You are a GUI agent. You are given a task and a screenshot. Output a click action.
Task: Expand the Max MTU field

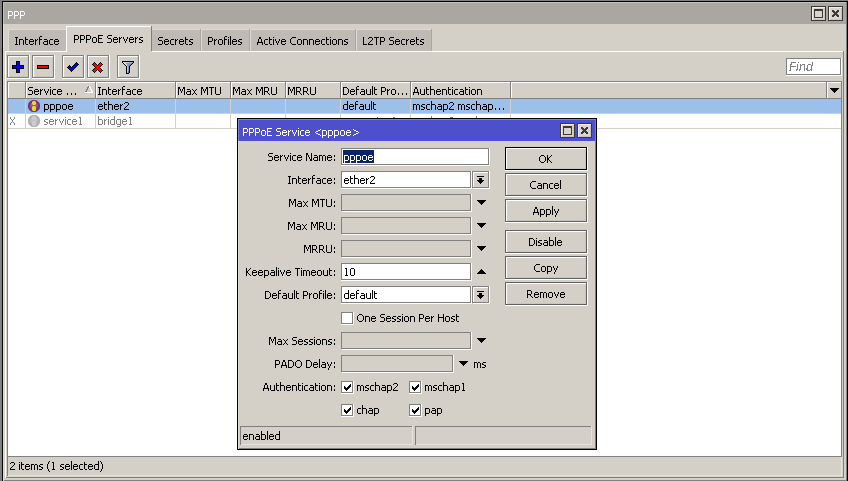click(x=481, y=203)
